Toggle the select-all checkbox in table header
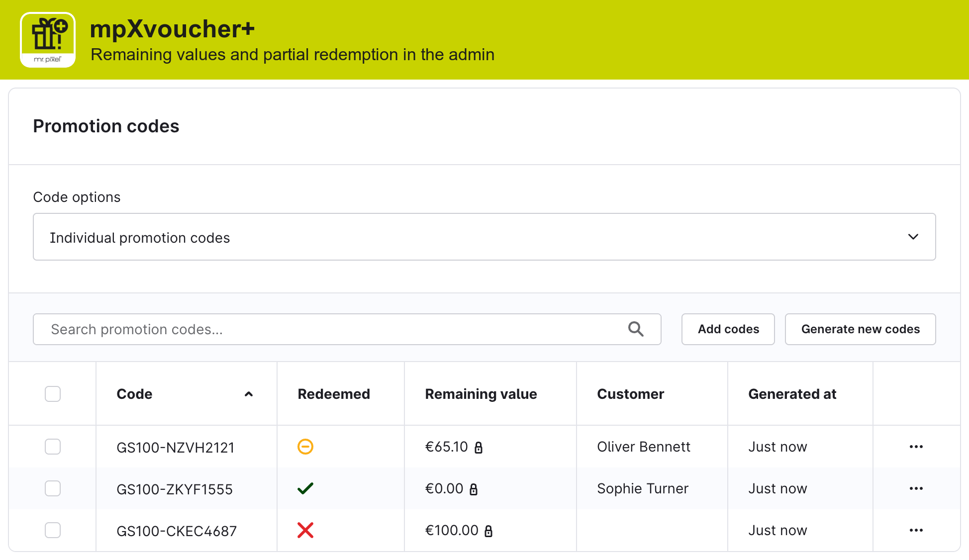 pyautogui.click(x=53, y=394)
